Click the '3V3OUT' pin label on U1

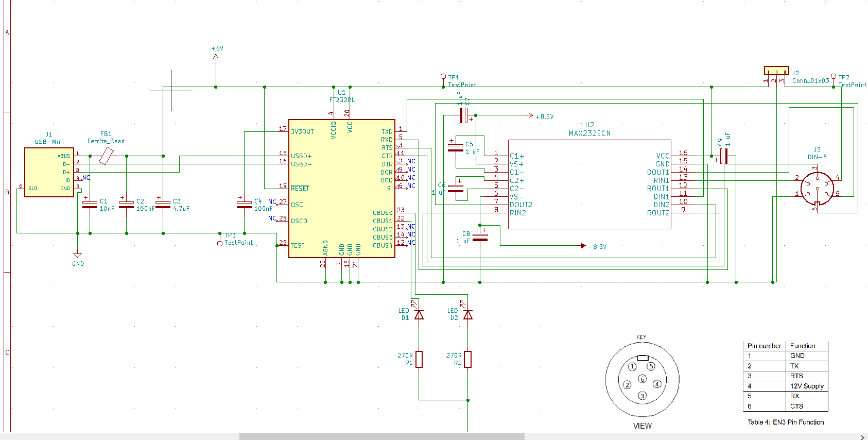click(x=302, y=132)
